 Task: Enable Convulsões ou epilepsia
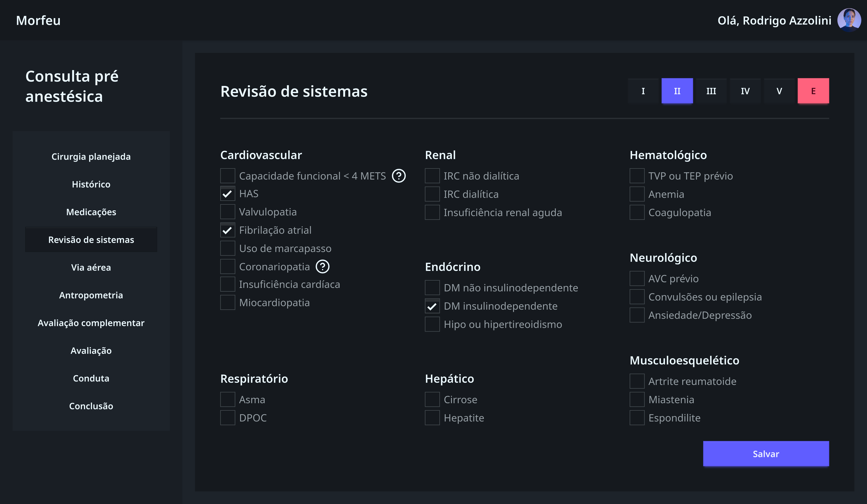(637, 297)
